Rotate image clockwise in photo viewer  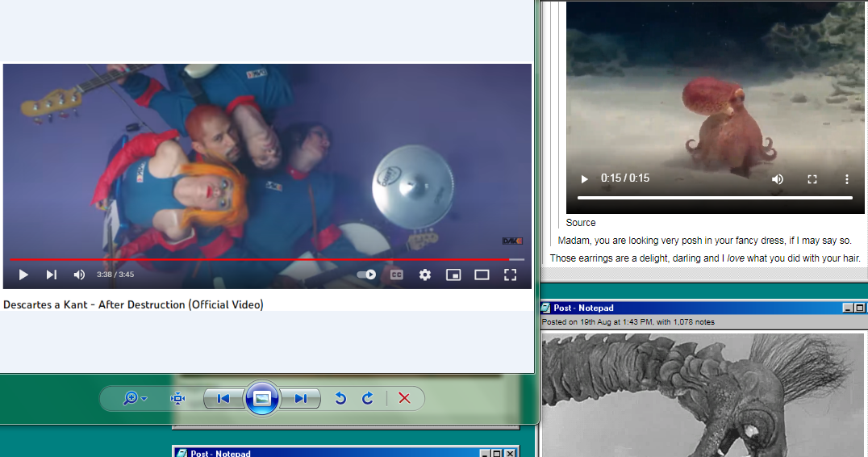368,398
